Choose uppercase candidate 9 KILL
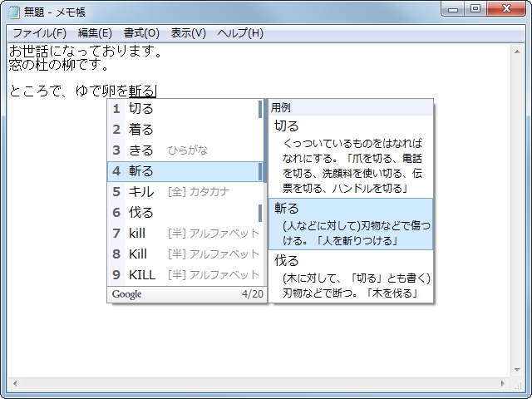The width and height of the screenshot is (532, 399). pyautogui.click(x=185, y=275)
